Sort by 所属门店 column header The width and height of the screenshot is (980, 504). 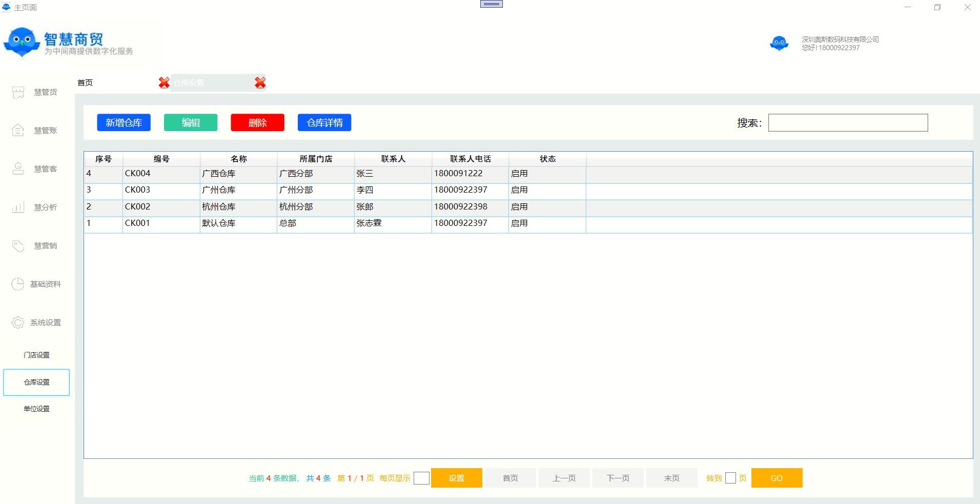click(316, 159)
